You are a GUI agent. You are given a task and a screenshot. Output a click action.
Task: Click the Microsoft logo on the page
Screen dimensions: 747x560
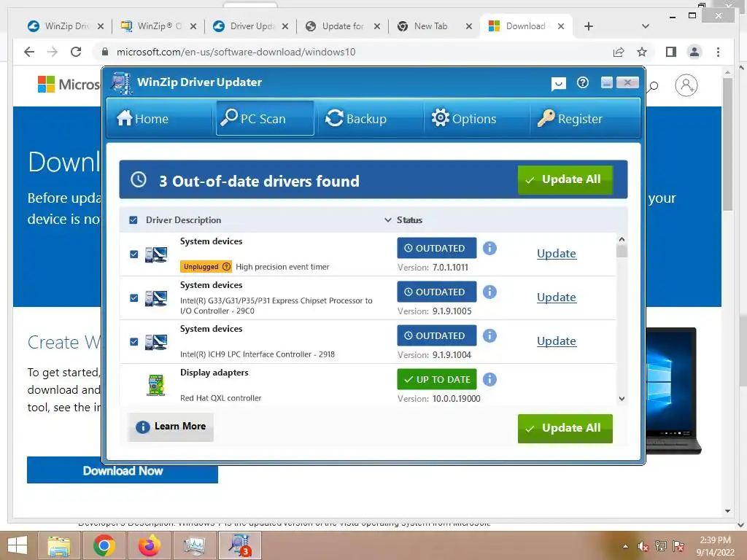(69, 85)
